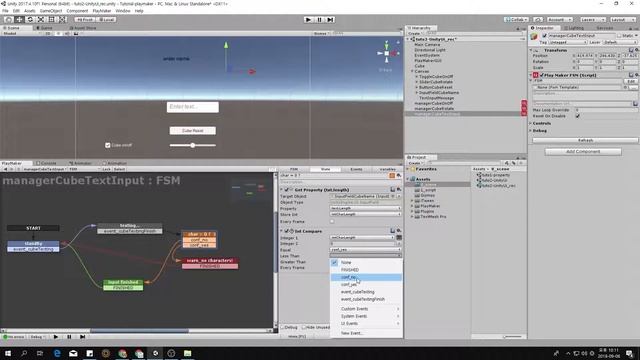
Task: Open the Component menu
Action: (x=77, y=11)
